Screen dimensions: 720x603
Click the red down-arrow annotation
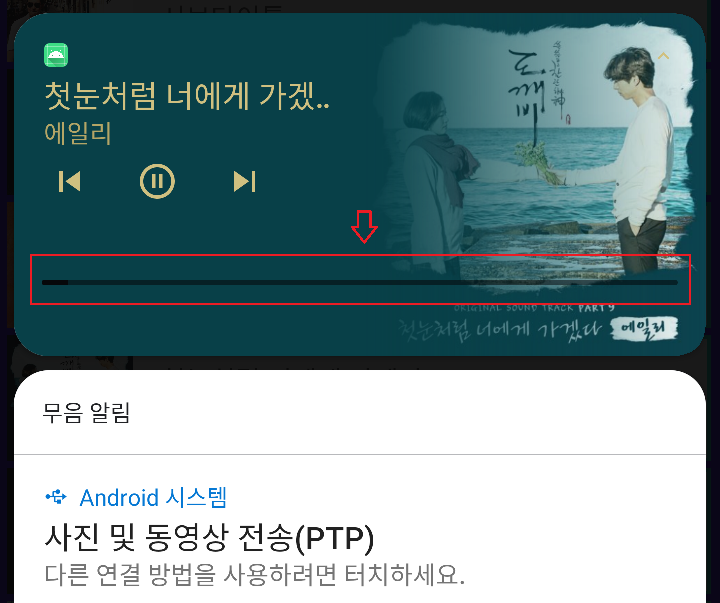364,226
